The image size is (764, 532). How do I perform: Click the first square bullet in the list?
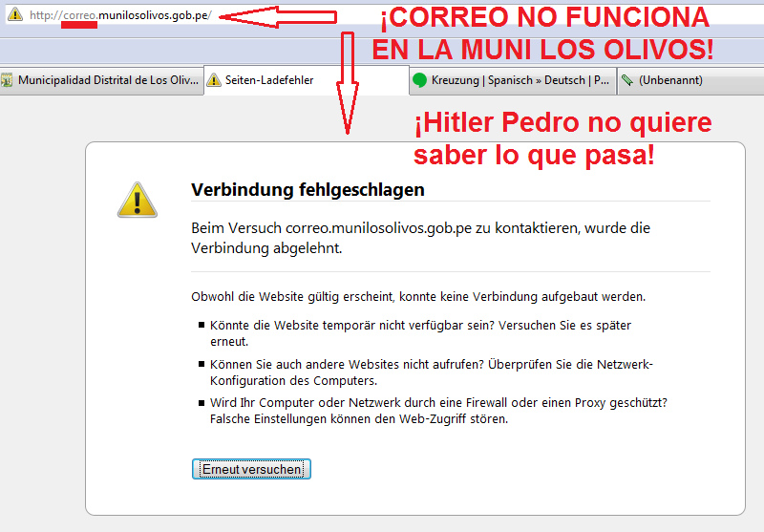coord(201,326)
